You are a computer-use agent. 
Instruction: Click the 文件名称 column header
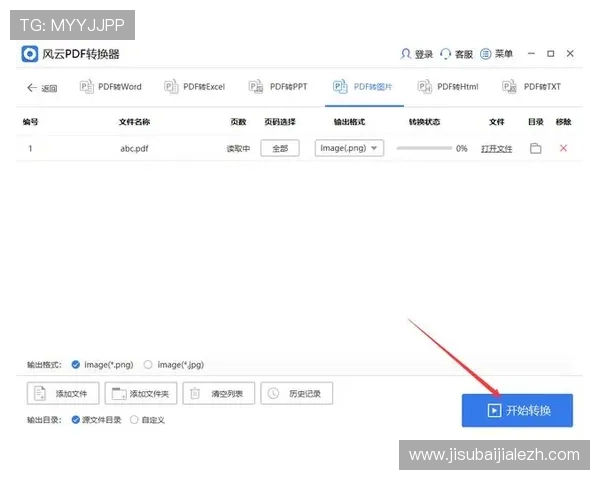click(134, 122)
